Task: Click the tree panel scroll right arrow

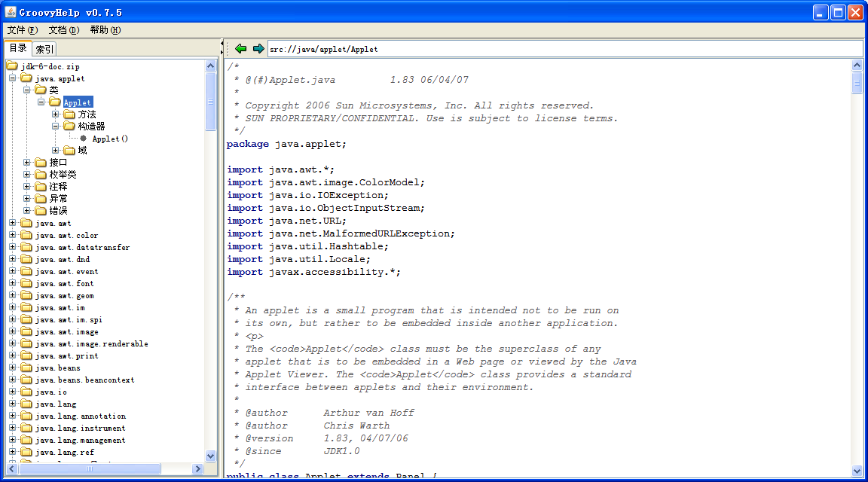Action: [x=197, y=468]
